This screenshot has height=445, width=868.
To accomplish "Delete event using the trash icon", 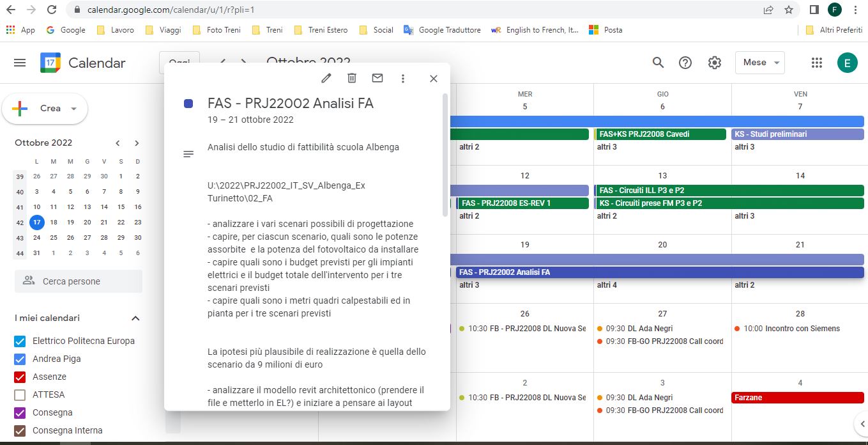I will 352,78.
